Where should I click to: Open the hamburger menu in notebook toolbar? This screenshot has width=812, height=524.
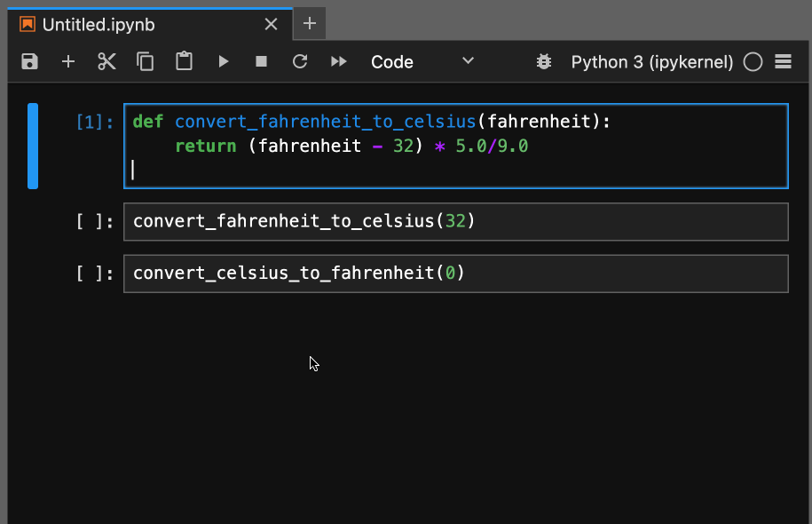pyautogui.click(x=783, y=61)
